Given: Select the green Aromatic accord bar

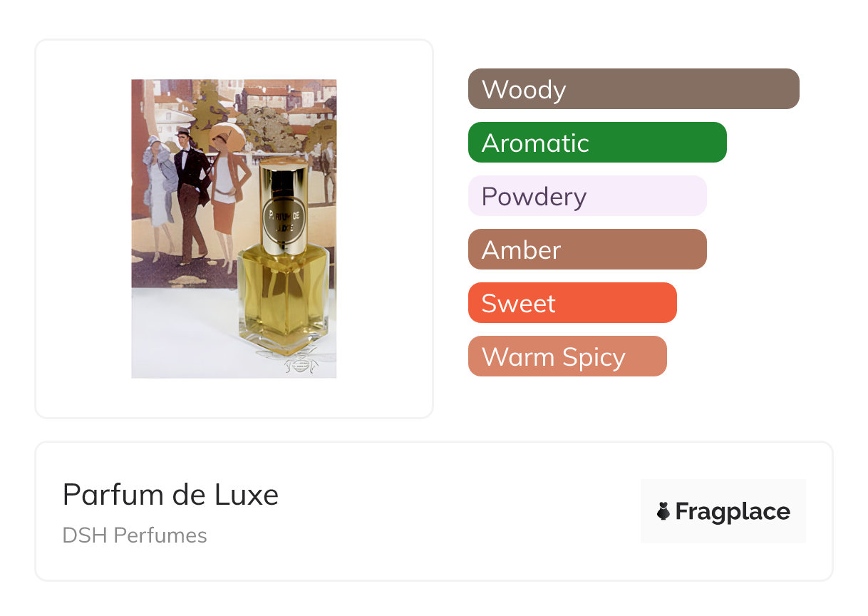Looking at the screenshot, I should [x=597, y=143].
